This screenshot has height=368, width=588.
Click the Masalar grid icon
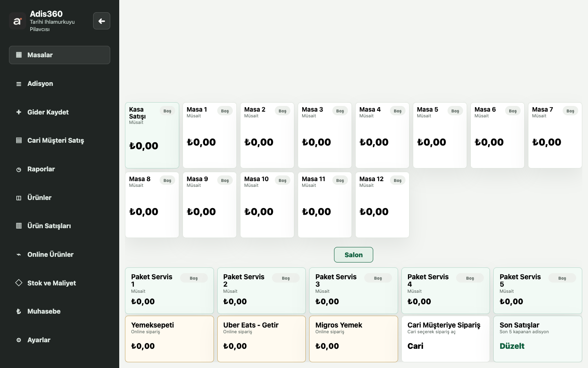coord(19,55)
